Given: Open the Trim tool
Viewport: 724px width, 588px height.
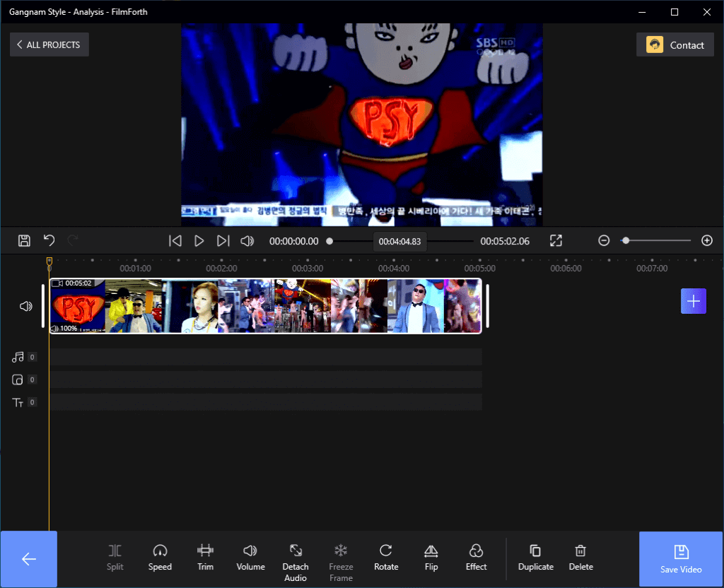Looking at the screenshot, I should [206, 558].
